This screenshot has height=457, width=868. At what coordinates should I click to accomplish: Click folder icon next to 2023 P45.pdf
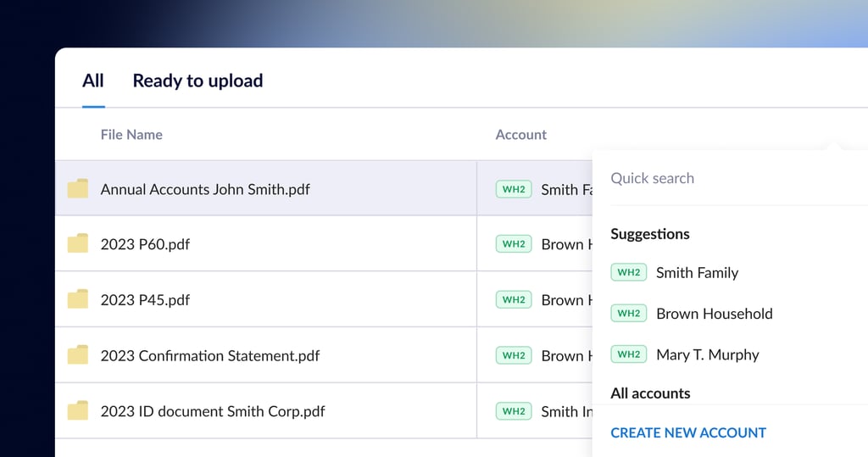click(78, 299)
